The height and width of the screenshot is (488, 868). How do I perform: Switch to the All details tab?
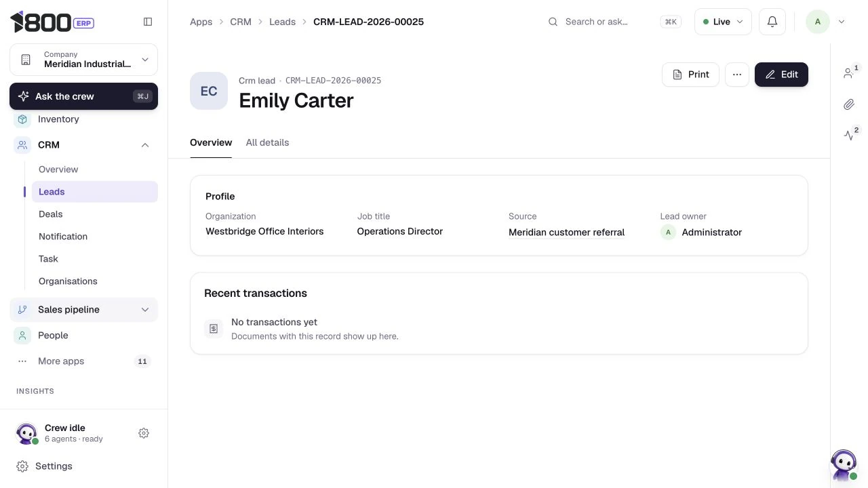click(267, 142)
